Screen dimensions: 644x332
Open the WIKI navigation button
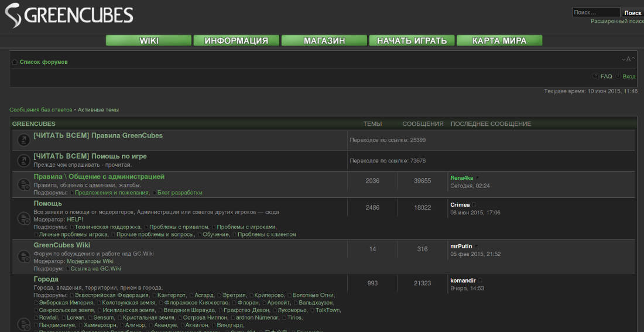(x=149, y=40)
